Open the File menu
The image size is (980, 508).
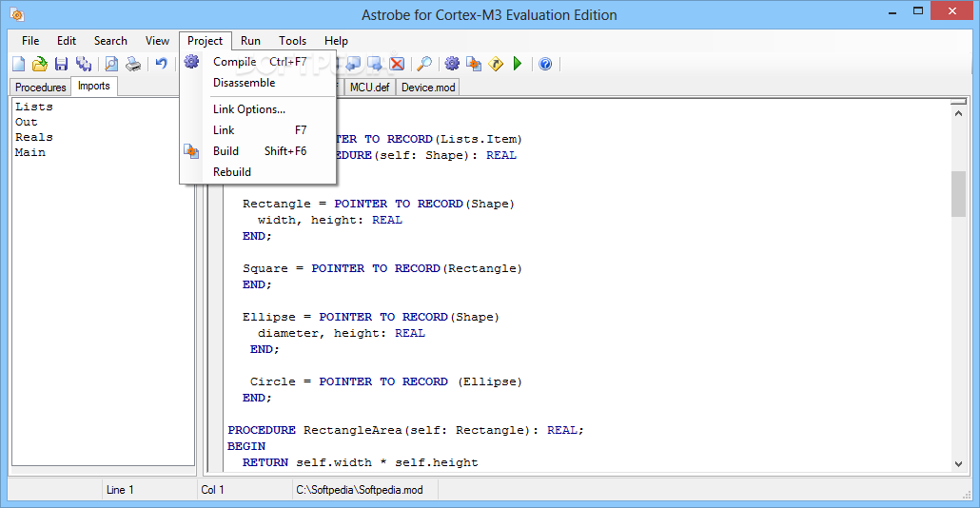(30, 41)
